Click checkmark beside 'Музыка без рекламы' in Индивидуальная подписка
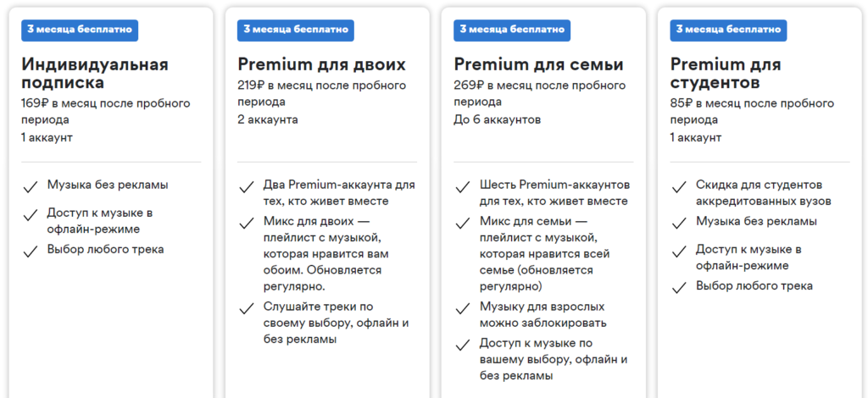The image size is (868, 398). coord(31,186)
